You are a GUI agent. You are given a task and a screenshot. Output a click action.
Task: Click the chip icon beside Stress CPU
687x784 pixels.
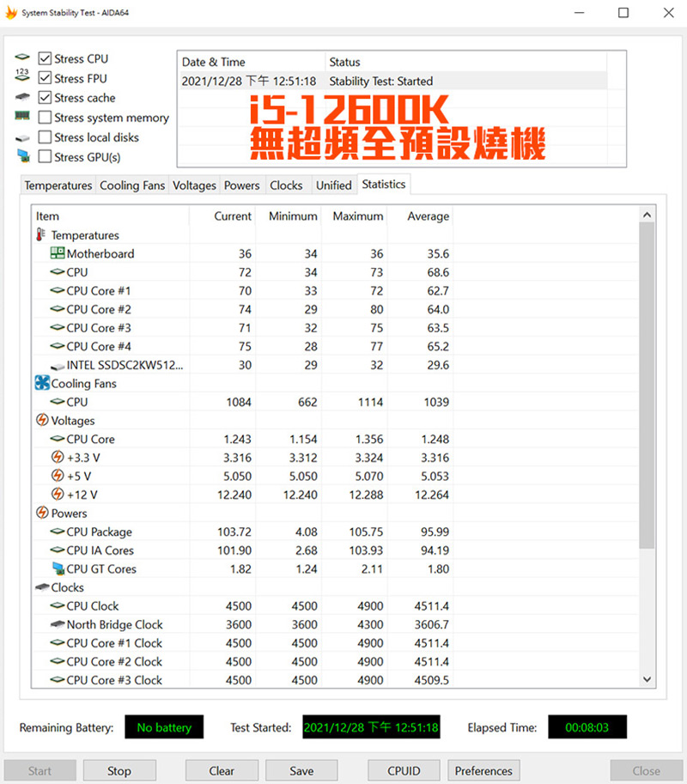click(22, 57)
